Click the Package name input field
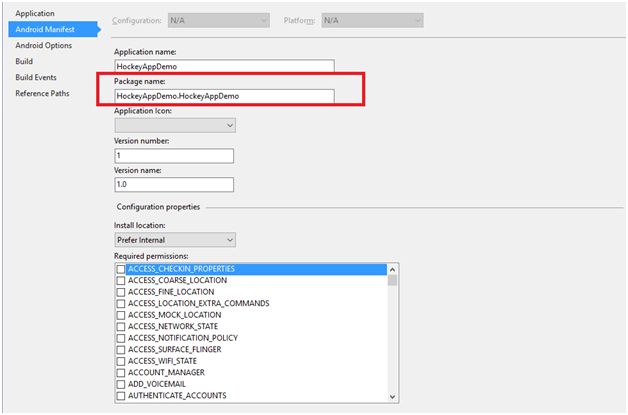628x415 pixels. point(223,95)
